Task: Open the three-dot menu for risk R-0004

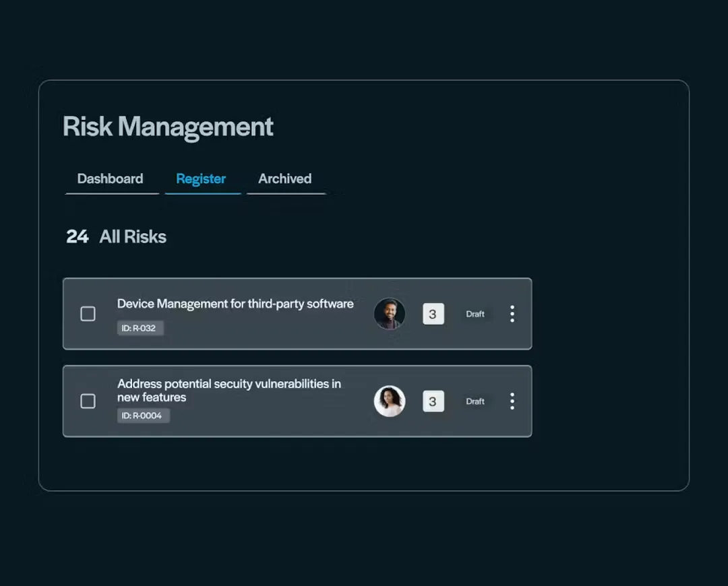Action: click(x=512, y=401)
